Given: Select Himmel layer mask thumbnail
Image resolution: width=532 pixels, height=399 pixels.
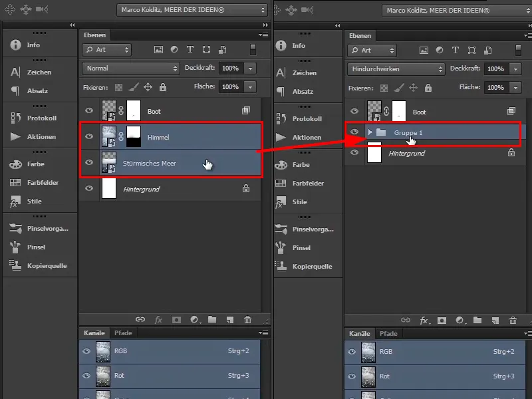Looking at the screenshot, I should click(x=134, y=136).
